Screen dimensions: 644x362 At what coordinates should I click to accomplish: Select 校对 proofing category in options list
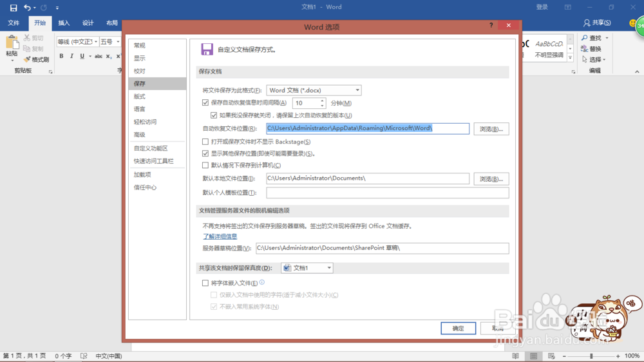[157, 71]
